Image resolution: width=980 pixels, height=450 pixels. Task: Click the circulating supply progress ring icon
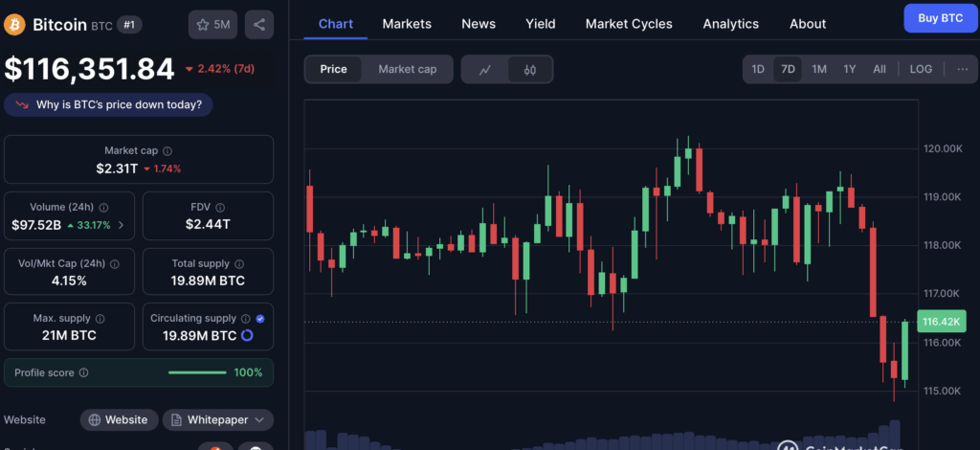(x=247, y=336)
